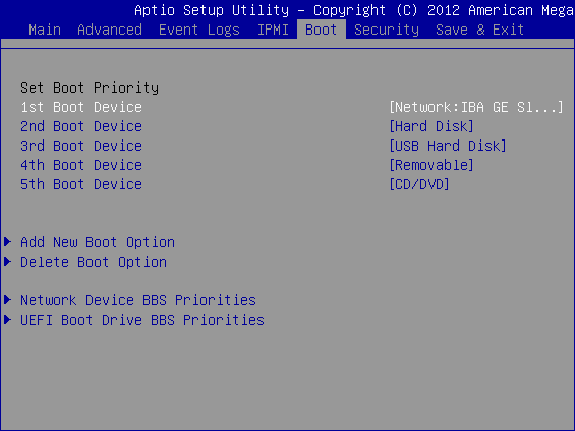
Task: Open Add New Boot Option submenu
Action: point(97,242)
